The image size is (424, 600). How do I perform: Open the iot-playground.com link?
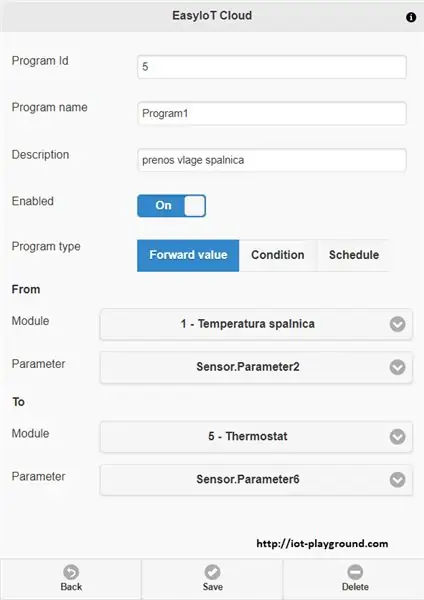click(322, 544)
